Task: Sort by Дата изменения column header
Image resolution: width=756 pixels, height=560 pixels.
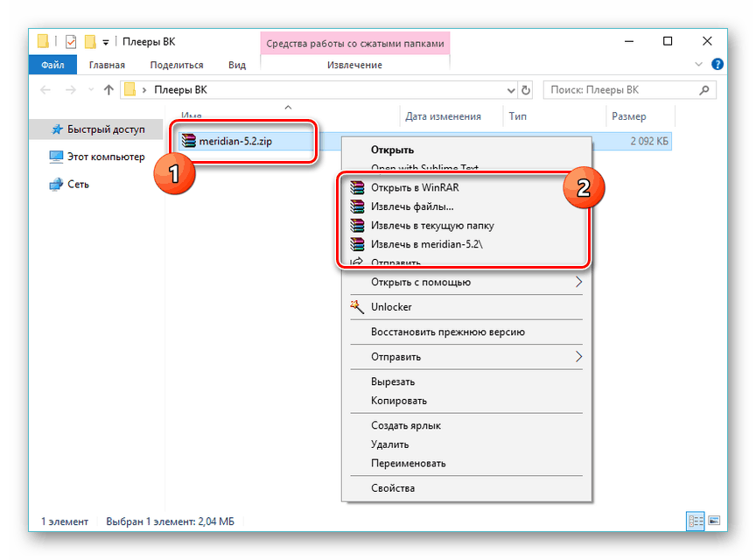Action: pyautogui.click(x=443, y=116)
